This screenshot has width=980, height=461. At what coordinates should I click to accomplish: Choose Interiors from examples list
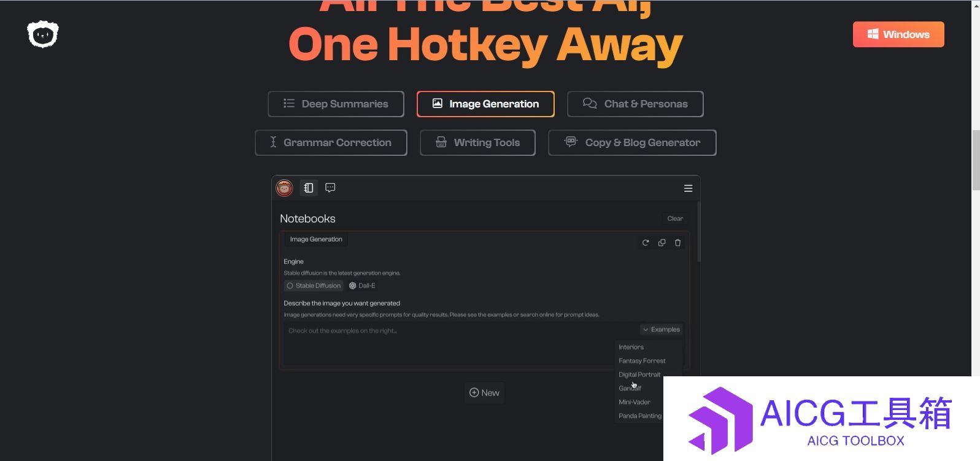631,347
